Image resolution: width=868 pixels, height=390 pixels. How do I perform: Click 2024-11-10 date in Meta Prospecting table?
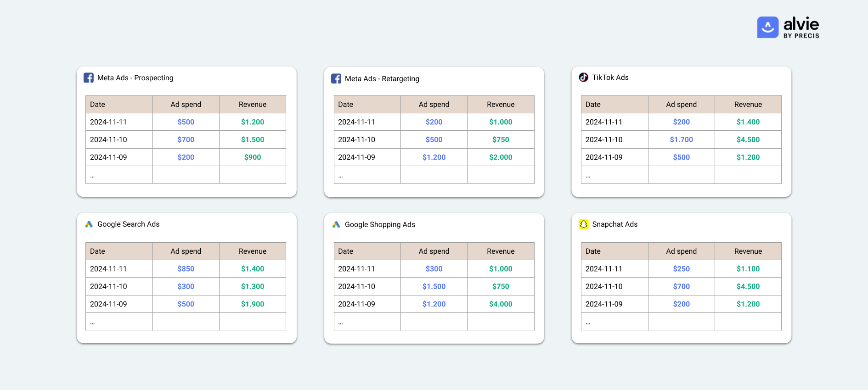pos(108,139)
